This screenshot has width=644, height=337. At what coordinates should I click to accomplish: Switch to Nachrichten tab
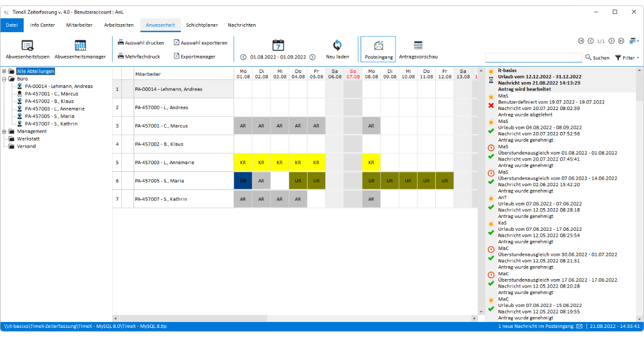(x=241, y=25)
